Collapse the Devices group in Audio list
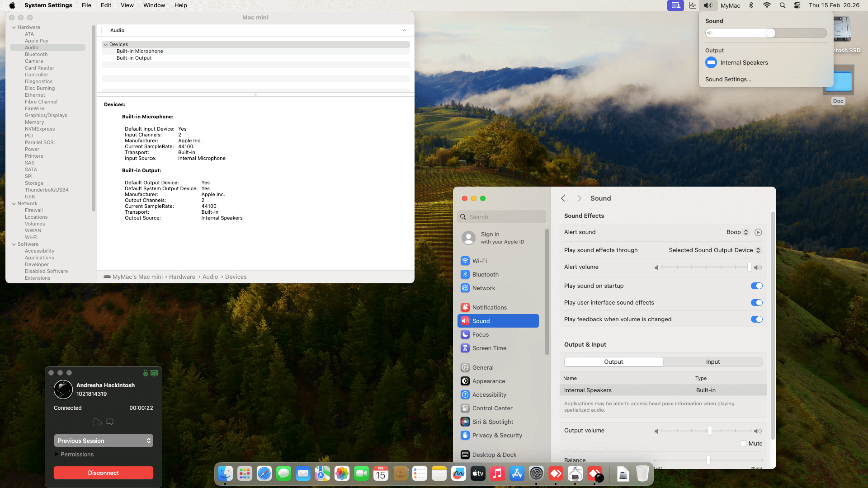The image size is (868, 488). [106, 45]
